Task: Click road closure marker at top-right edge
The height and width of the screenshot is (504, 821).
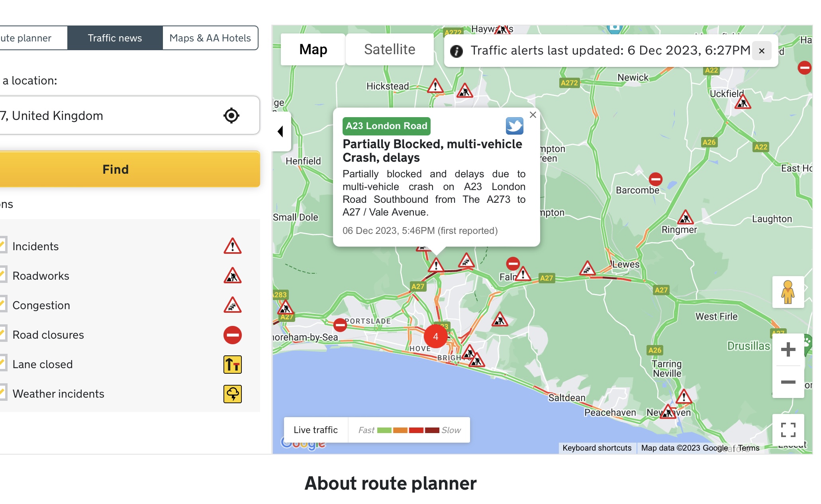Action: point(805,67)
